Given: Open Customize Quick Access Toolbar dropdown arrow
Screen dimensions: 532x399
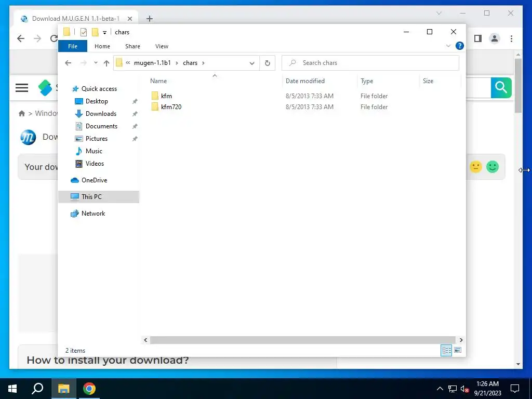Looking at the screenshot, I should pos(104,33).
